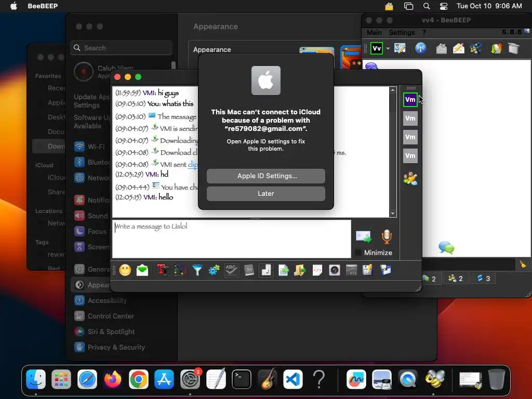Click the Write a message text box
Viewport: 532px width, 399px height.
232,239
